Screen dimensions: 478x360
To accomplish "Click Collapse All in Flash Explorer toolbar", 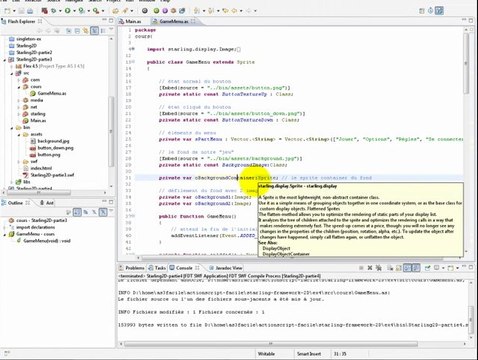I will click(x=77, y=31).
